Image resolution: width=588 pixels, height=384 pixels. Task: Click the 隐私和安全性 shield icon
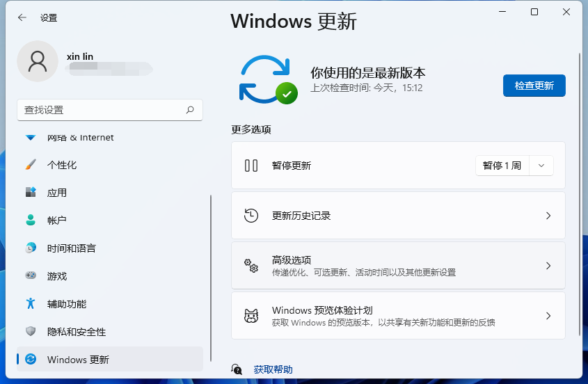click(31, 332)
